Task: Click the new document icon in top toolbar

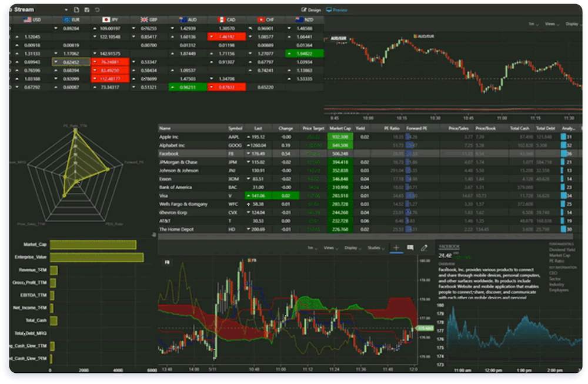Action: 76,10
